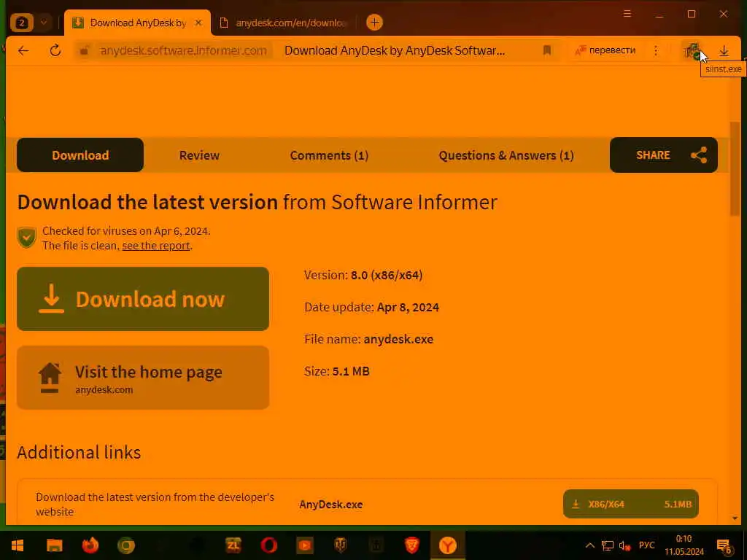The height and width of the screenshot is (560, 747).
Task: Open File Explorer from the taskbar
Action: coord(54,545)
